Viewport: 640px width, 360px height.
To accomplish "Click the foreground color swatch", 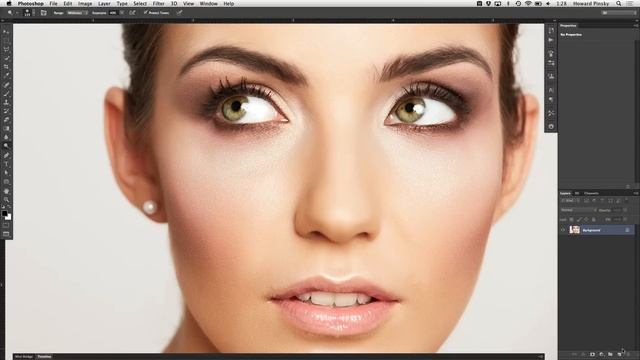I will pyautogui.click(x=4, y=213).
